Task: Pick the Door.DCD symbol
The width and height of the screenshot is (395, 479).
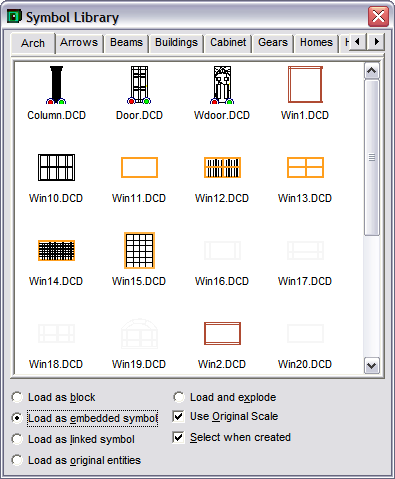Action: coord(139,85)
